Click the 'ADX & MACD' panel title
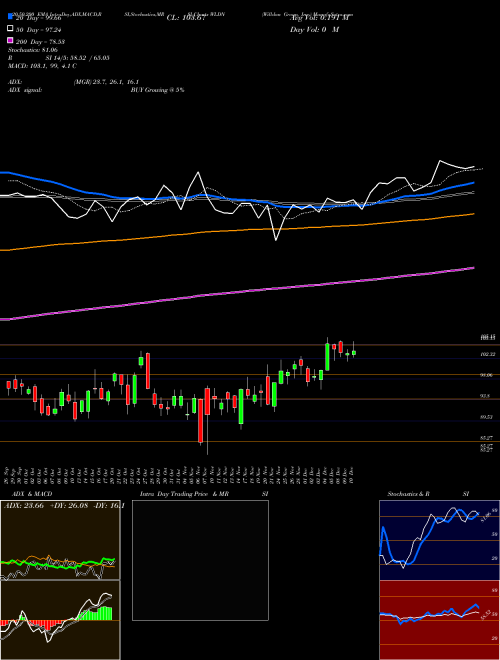Viewport: 500px width, 660px height. (32, 494)
